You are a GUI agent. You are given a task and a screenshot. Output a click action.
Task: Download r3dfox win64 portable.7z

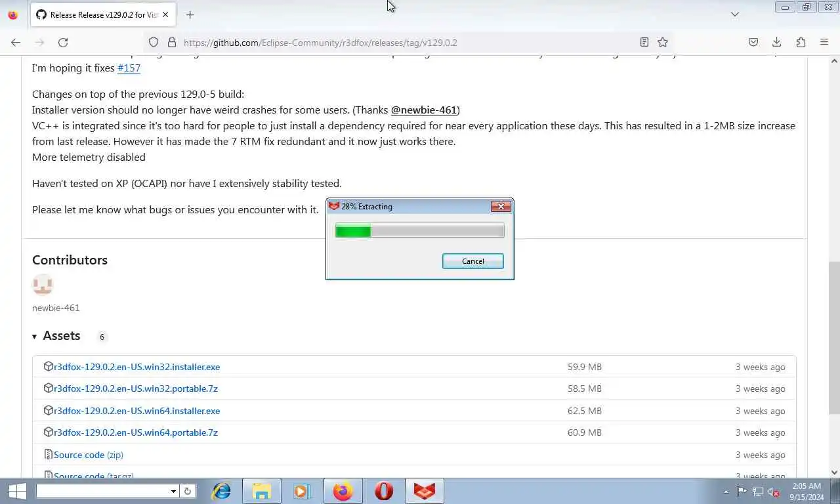pos(136,432)
